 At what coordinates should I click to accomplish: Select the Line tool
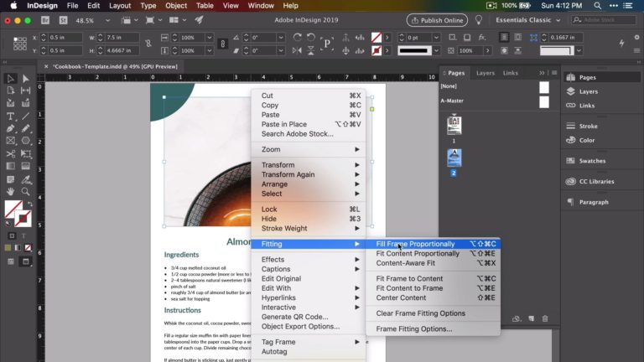point(25,116)
